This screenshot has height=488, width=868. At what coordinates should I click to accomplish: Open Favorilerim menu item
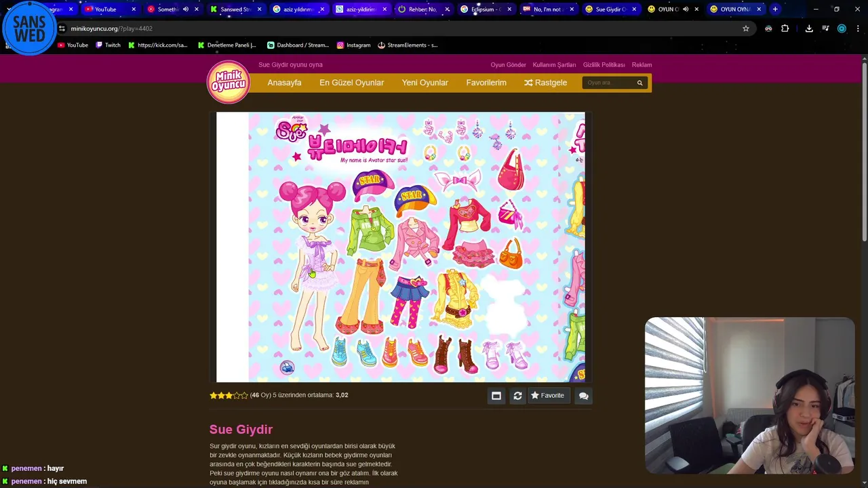tap(486, 83)
